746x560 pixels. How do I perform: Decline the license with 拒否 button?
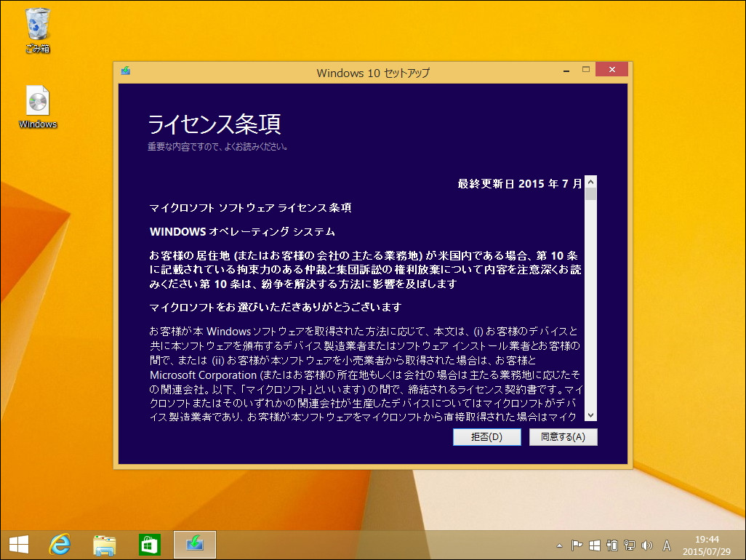(486, 437)
